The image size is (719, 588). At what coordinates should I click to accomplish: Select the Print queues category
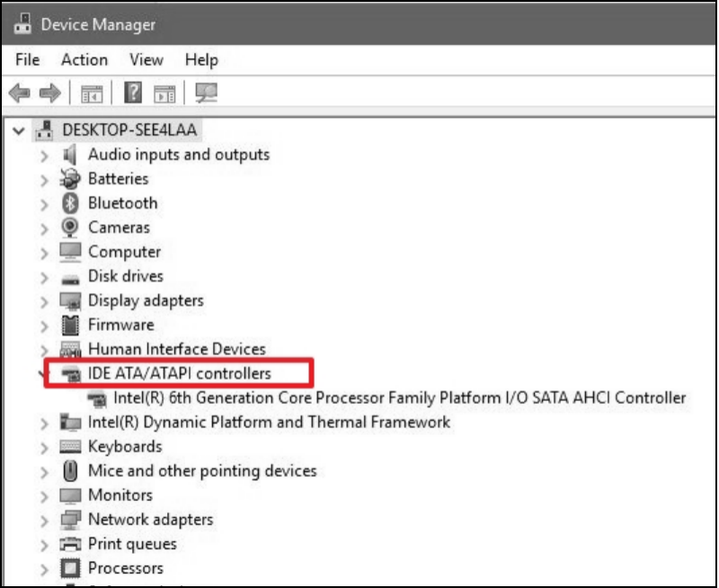point(132,543)
